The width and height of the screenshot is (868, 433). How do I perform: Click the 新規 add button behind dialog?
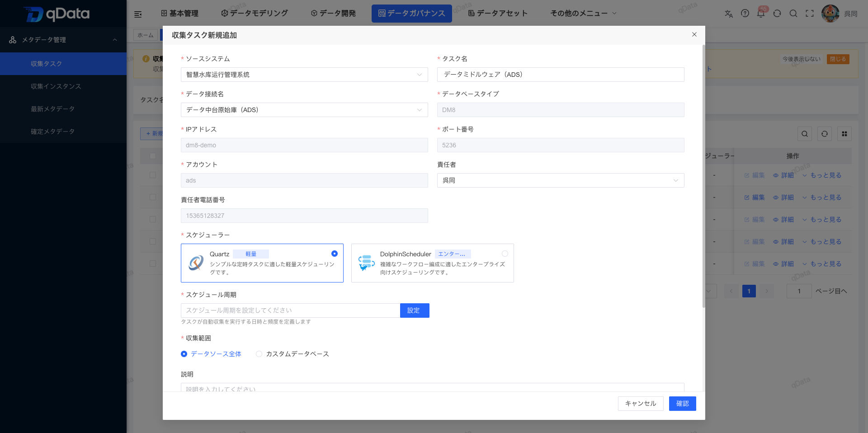pyautogui.click(x=151, y=134)
